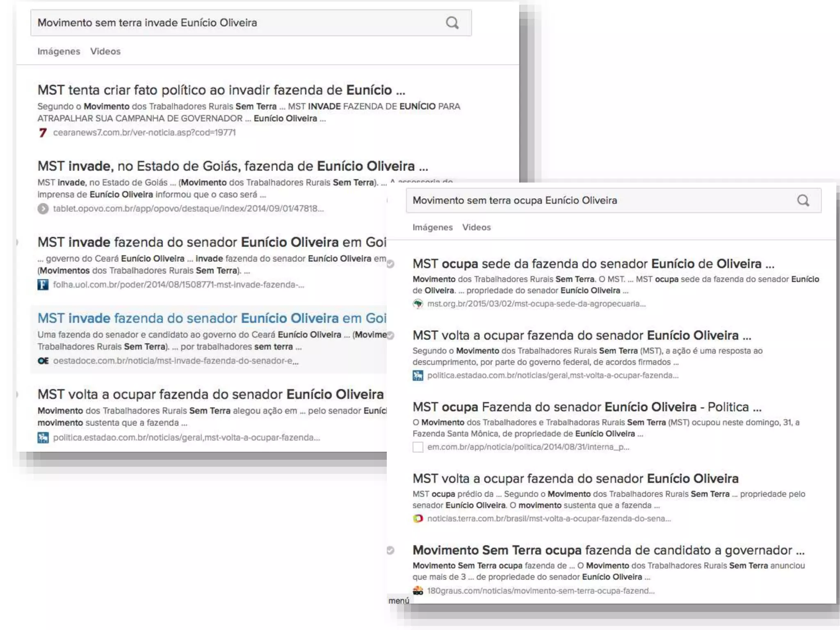Click noticias.terra.com.br favicon
The width and height of the screenshot is (840, 630).
418,518
